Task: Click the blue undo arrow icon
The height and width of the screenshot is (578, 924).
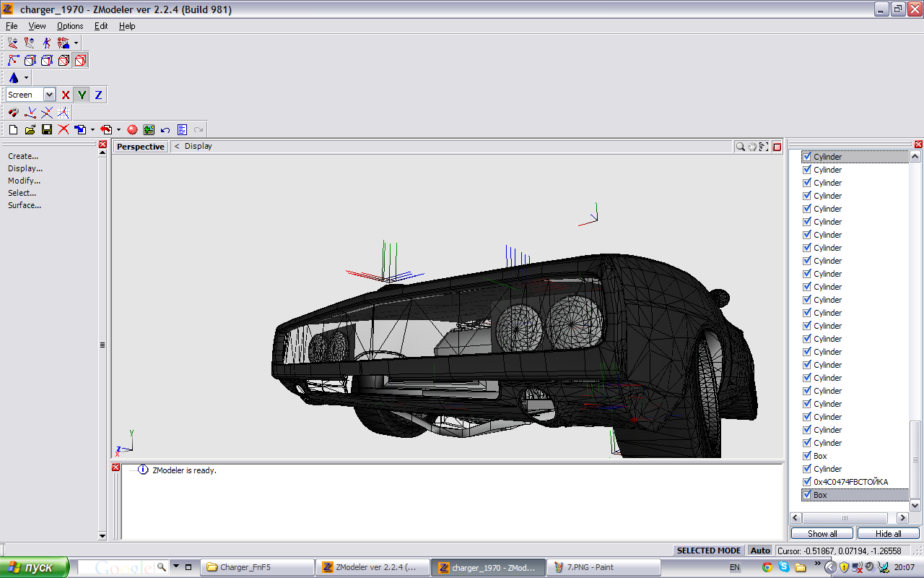Action: (165, 130)
